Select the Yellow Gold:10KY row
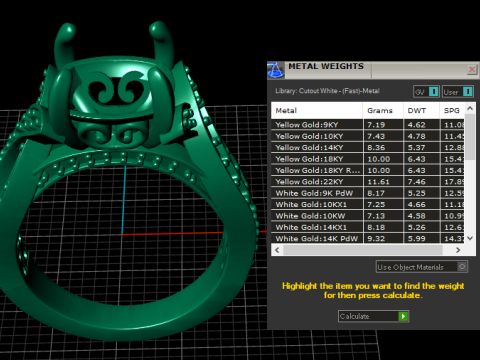The width and height of the screenshot is (480, 360). (x=368, y=136)
